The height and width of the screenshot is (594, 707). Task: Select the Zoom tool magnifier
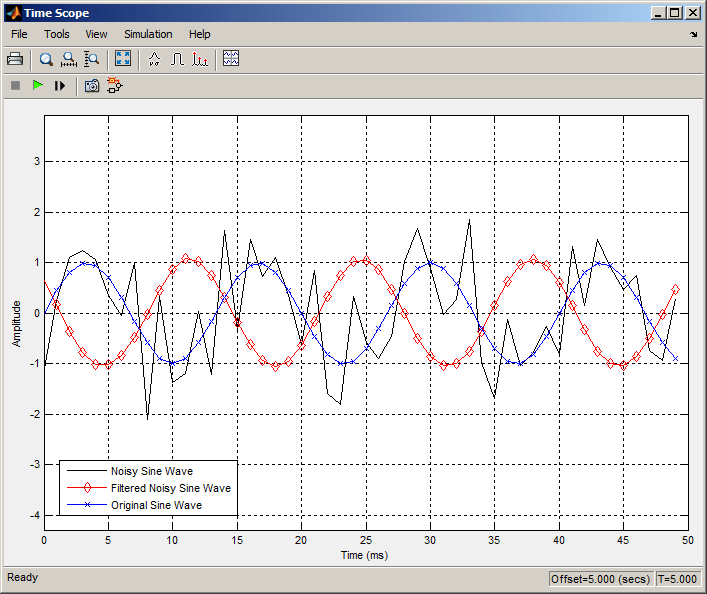46,59
